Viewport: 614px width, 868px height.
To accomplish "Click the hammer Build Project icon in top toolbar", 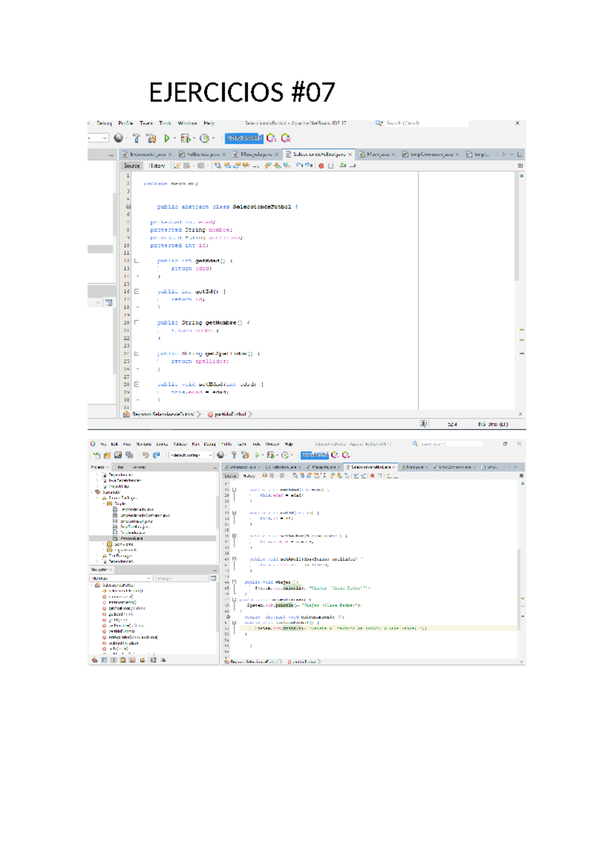I will click(136, 138).
